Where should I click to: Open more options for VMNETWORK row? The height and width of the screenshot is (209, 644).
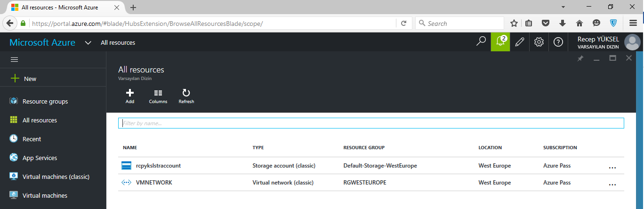612,184
